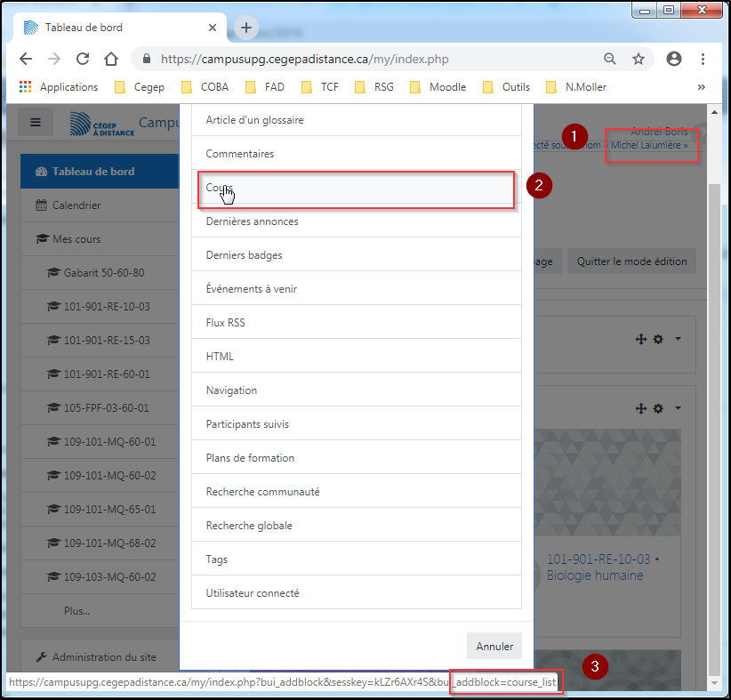Click the Annuler button

tap(494, 647)
